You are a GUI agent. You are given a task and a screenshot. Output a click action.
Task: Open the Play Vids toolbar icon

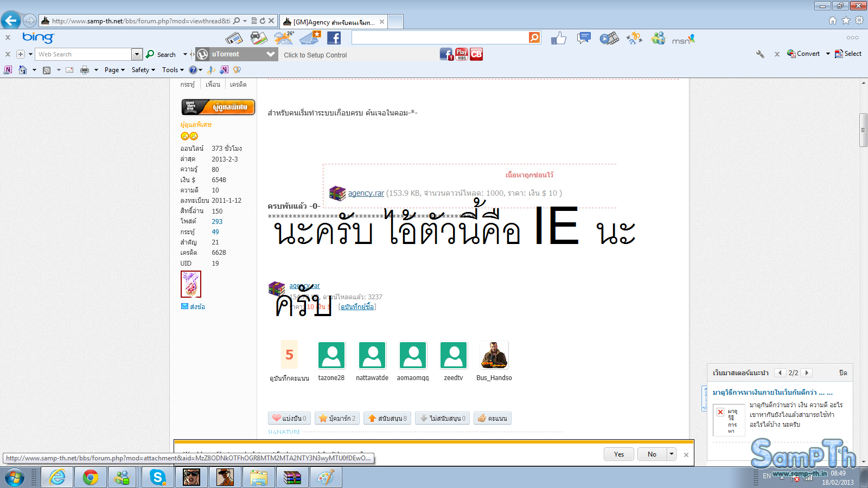click(462, 54)
